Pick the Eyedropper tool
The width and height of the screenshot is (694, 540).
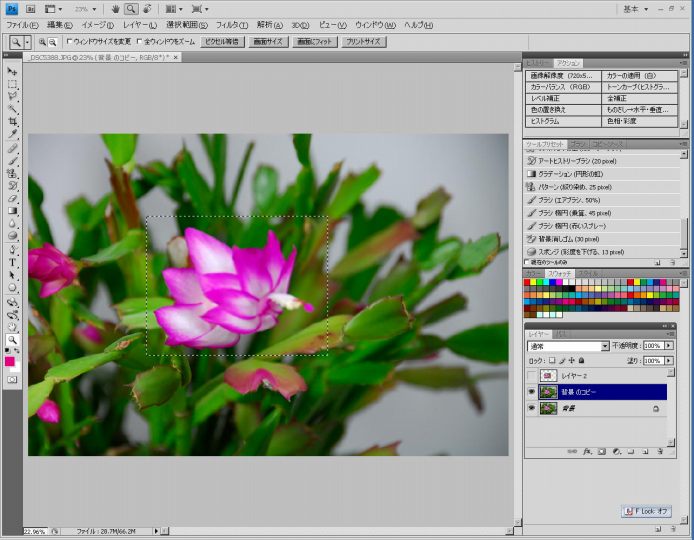click(13, 134)
